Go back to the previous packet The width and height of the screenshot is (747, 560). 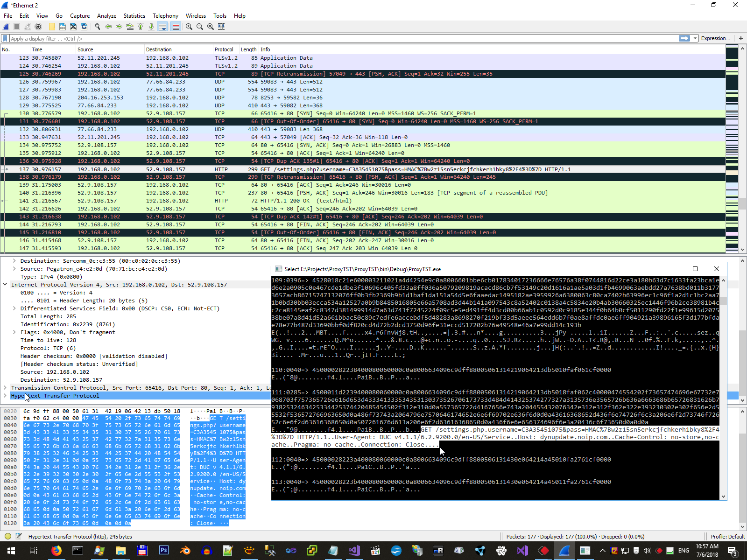(x=108, y=27)
